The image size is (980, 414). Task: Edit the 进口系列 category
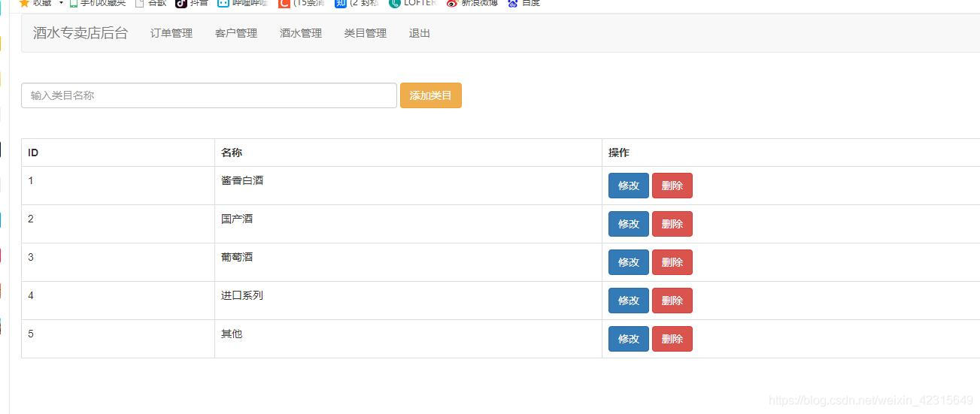click(x=629, y=301)
